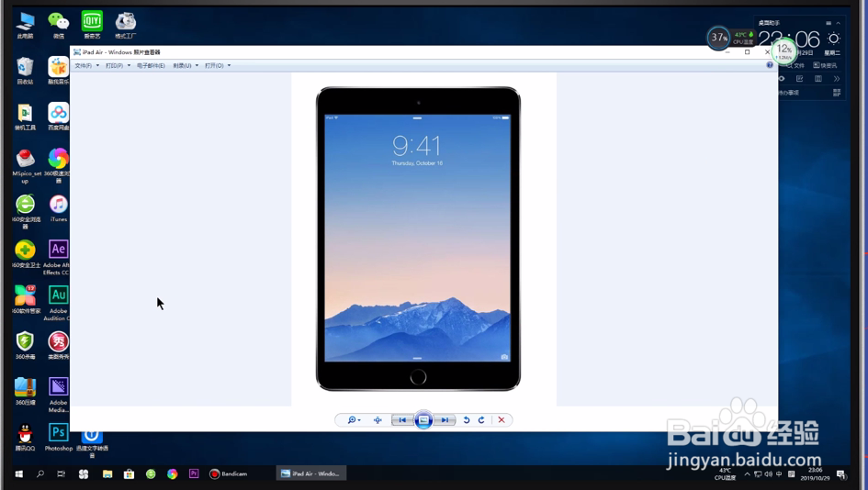The width and height of the screenshot is (868, 490).
Task: Open the Adobe Audition desktop icon
Action: [56, 303]
